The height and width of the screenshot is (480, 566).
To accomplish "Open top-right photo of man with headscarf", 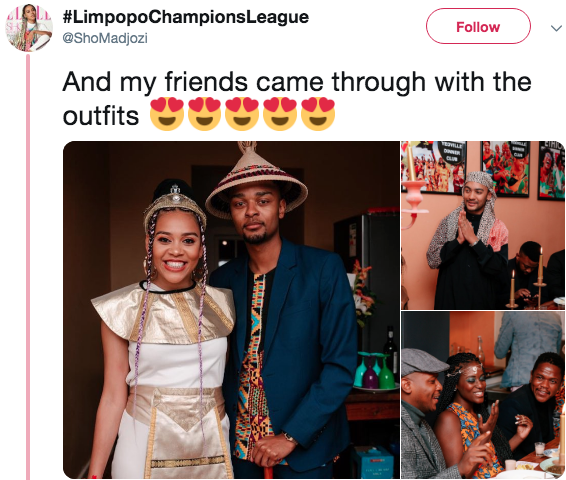I will 483,225.
